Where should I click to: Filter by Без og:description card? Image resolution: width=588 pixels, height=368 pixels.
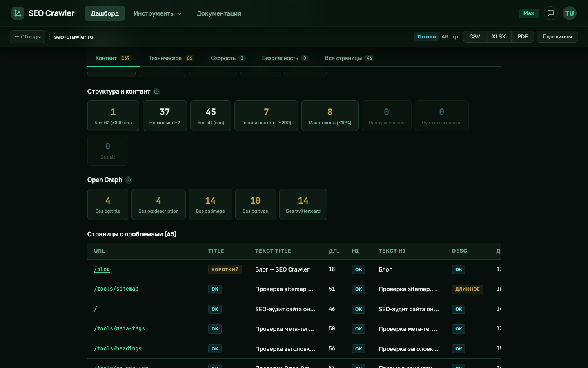tap(158, 204)
